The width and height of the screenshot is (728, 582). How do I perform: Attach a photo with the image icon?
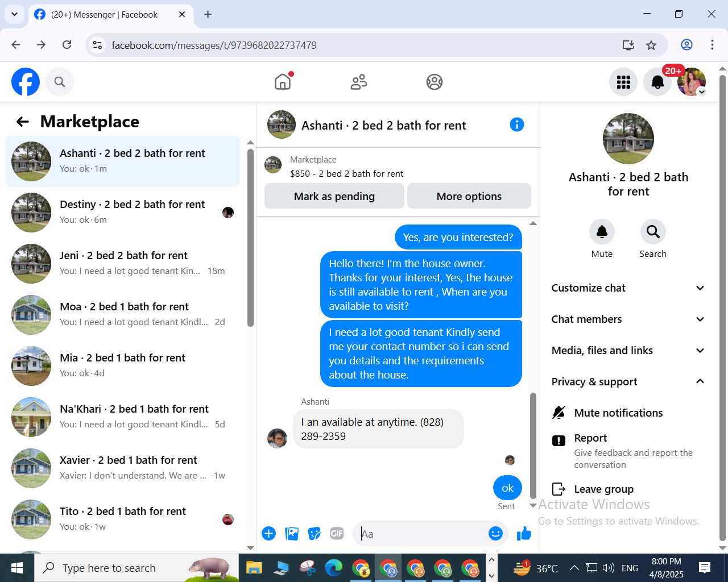click(292, 533)
